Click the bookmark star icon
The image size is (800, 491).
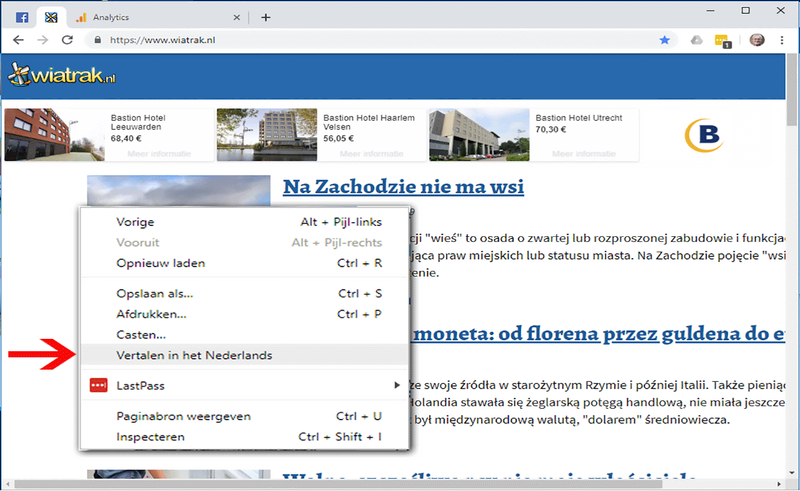pyautogui.click(x=665, y=40)
